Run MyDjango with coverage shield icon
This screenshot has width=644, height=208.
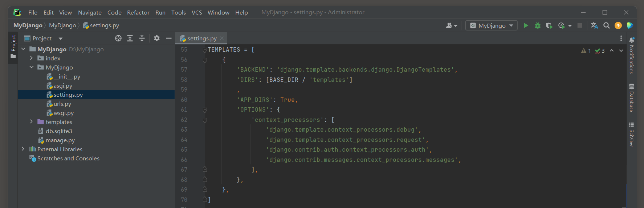[549, 25]
